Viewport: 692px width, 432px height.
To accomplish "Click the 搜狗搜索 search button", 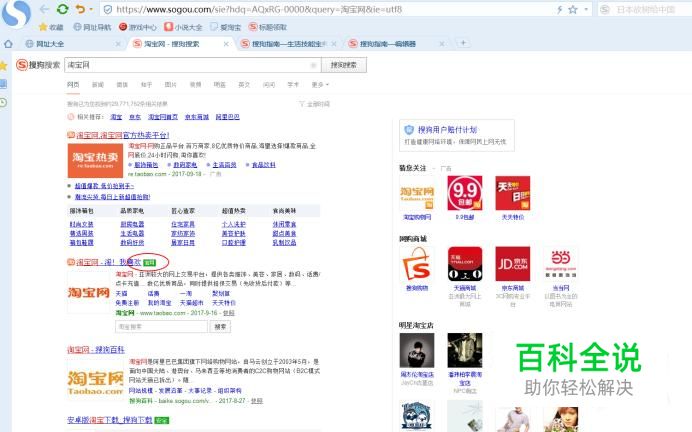I will click(344, 65).
